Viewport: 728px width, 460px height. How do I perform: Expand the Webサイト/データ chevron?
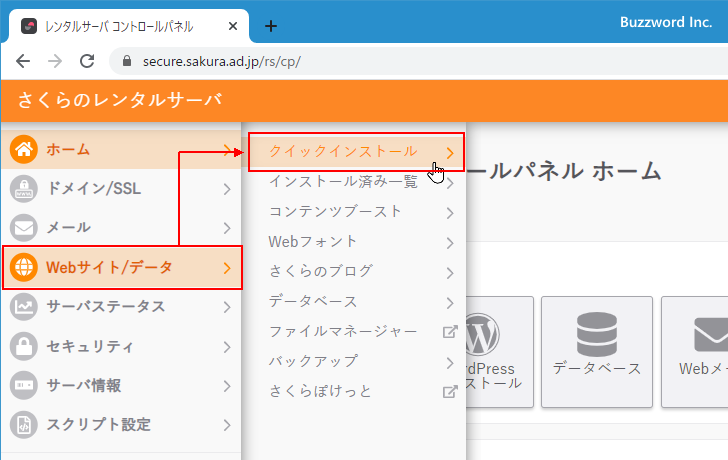point(227,268)
